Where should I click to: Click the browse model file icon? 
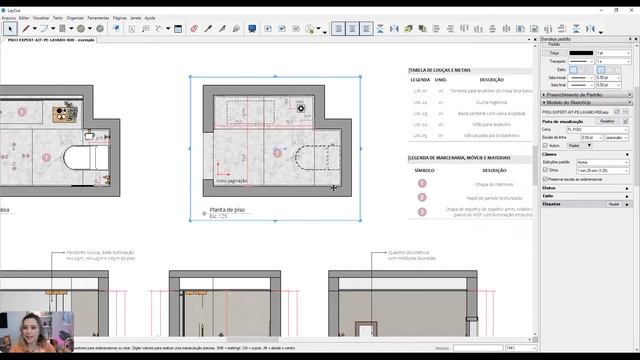[625, 112]
